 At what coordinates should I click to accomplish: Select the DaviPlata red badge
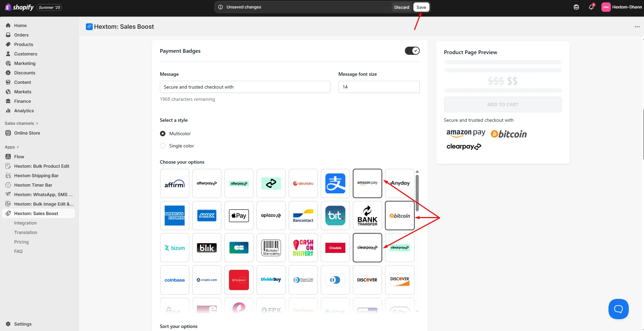(239, 280)
